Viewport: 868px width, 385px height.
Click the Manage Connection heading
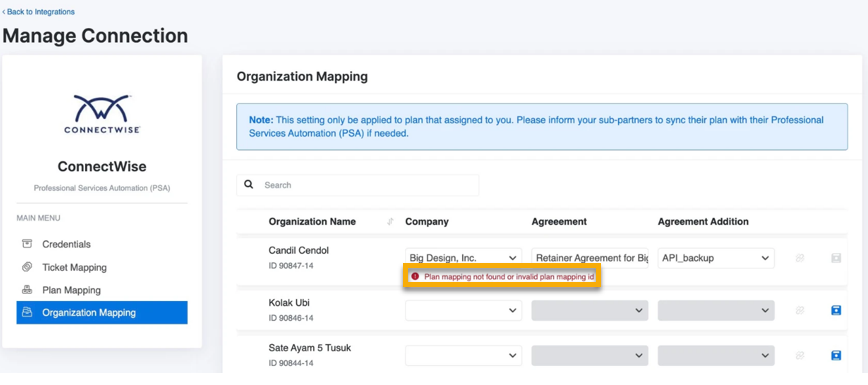95,36
